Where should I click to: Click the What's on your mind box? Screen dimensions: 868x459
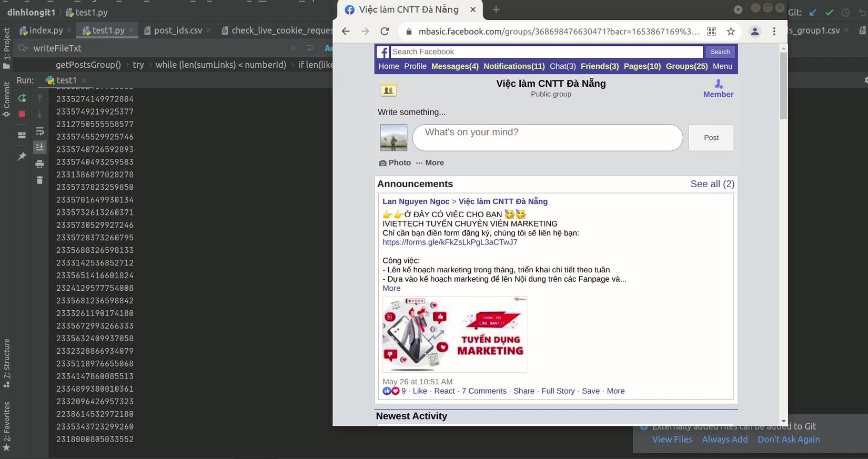pos(547,138)
